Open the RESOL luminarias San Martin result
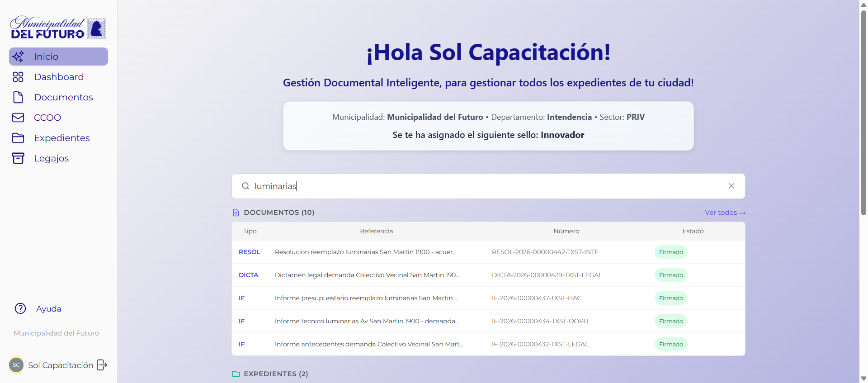This screenshot has width=868, height=383. (365, 252)
